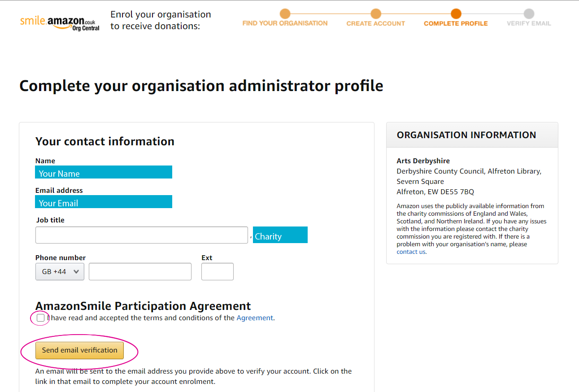Click the Complete Profile progress dot

click(x=456, y=14)
